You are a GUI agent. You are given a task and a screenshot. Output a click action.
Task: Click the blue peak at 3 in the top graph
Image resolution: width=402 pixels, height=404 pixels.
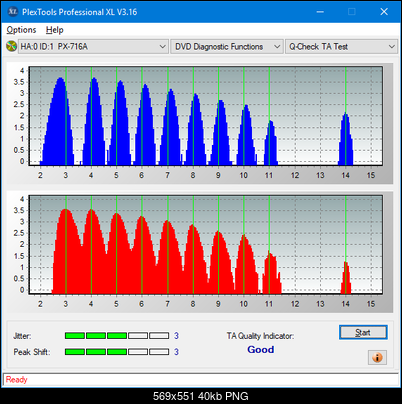57,122
